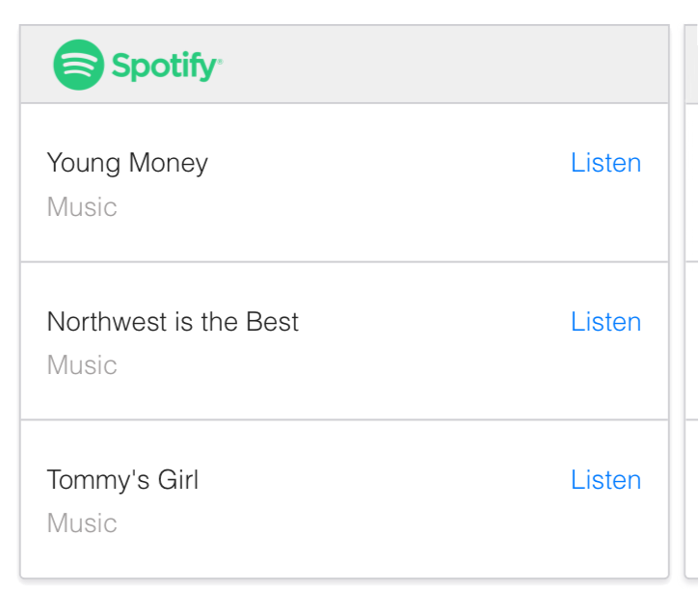
Task: Click blank space between Tommy's Girl and Listen
Action: 386,479
